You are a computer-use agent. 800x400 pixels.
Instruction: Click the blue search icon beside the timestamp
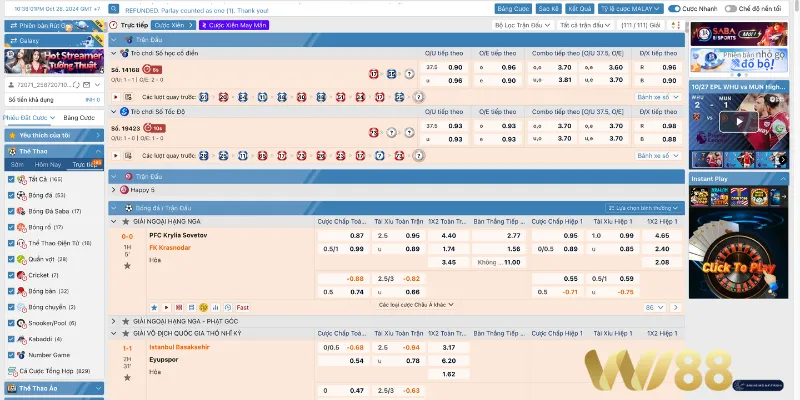114,9
